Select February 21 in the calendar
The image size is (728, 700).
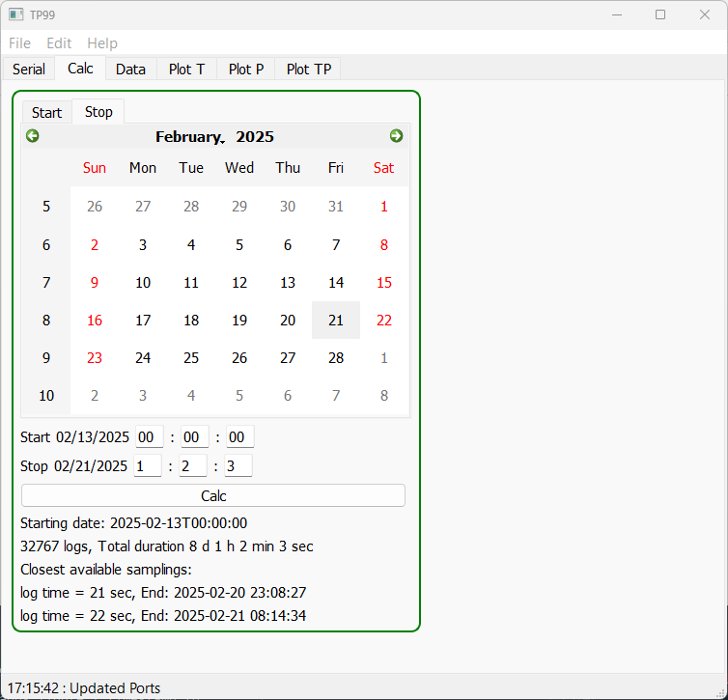(x=336, y=320)
